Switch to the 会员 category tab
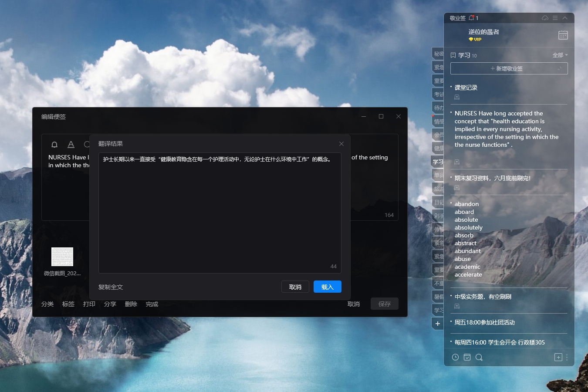The image size is (588, 392). coord(438,135)
